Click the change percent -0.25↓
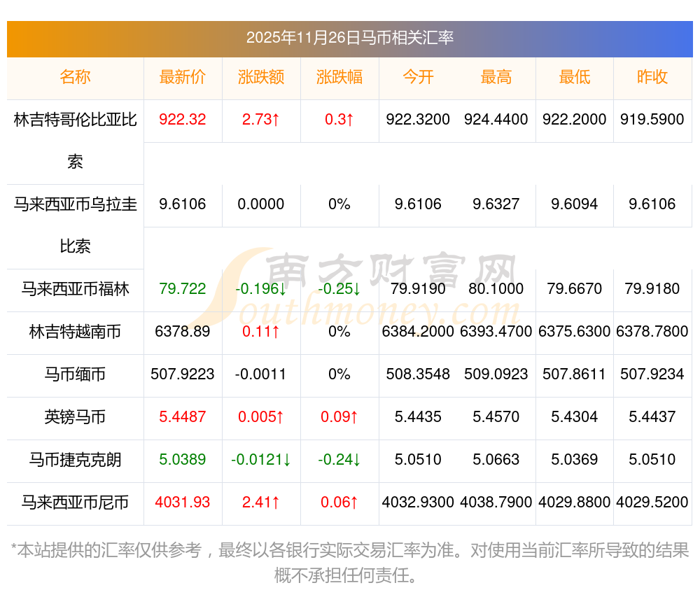The image size is (700, 597). pyautogui.click(x=339, y=289)
